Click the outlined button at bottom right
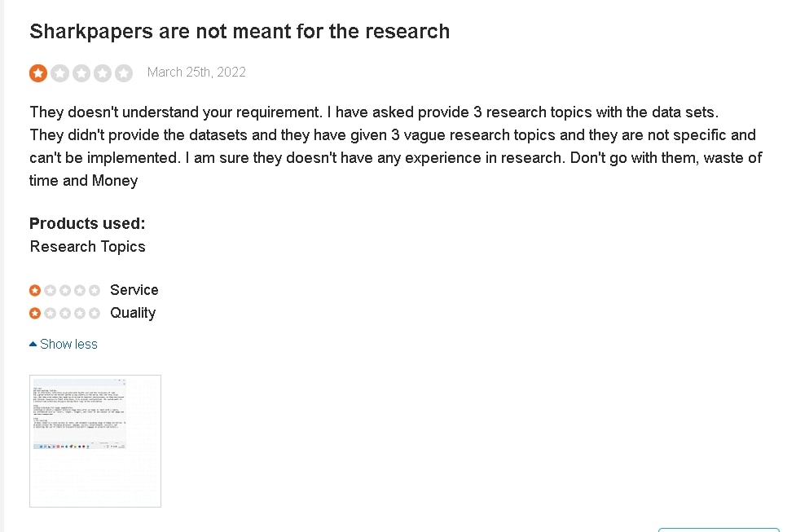 719,530
